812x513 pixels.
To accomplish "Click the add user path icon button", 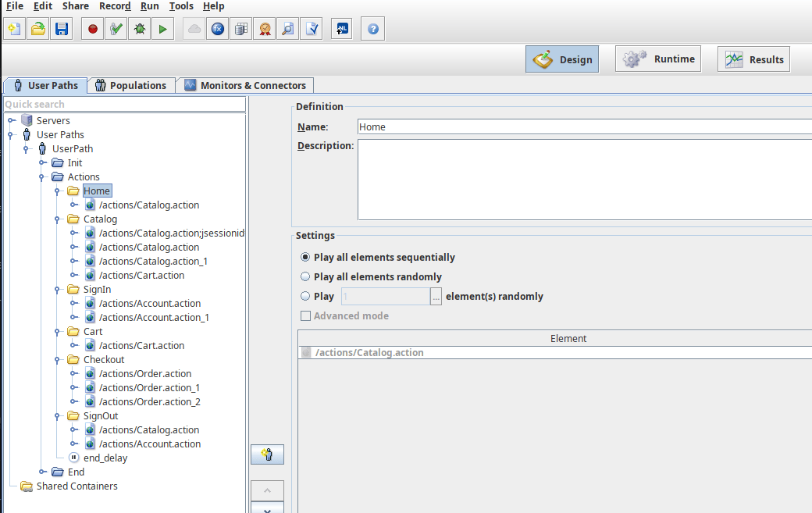I will (267, 454).
